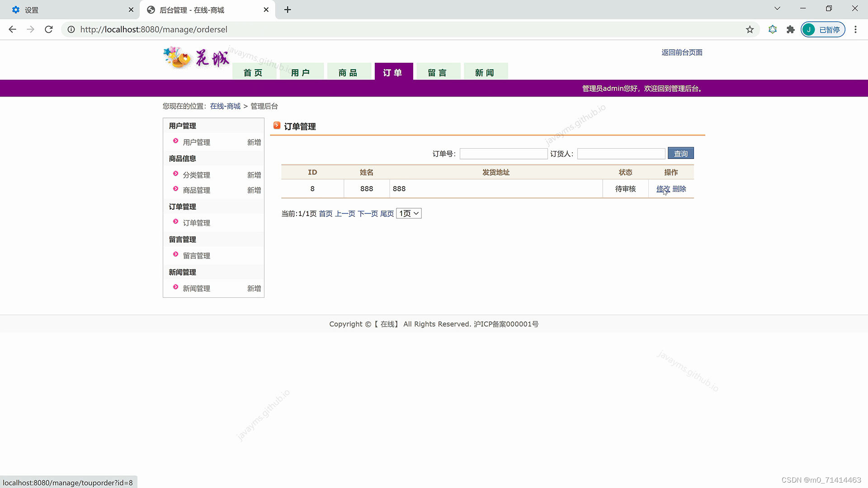
Task: Open 商品管理 in the sidebar
Action: pyautogui.click(x=196, y=190)
